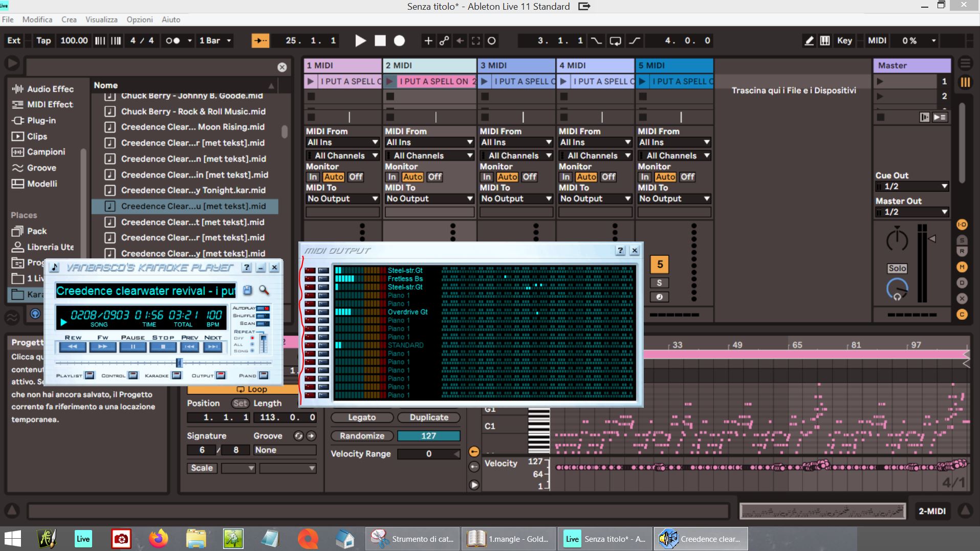Enable Draw Mode pencil icon
980x551 pixels.
[x=809, y=41]
